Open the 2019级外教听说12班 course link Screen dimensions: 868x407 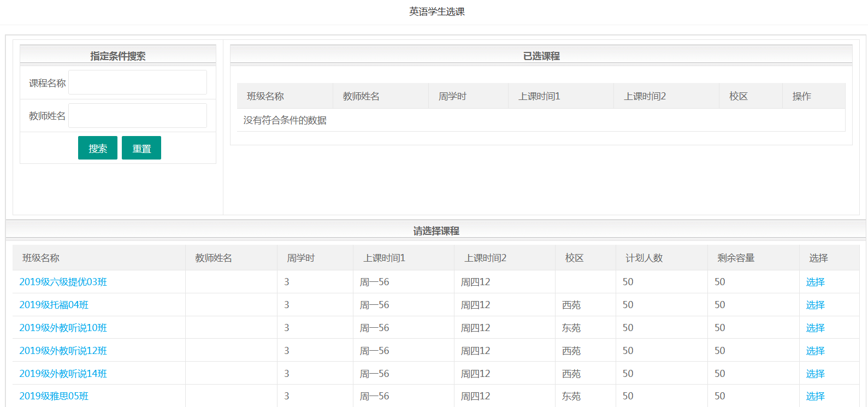63,351
